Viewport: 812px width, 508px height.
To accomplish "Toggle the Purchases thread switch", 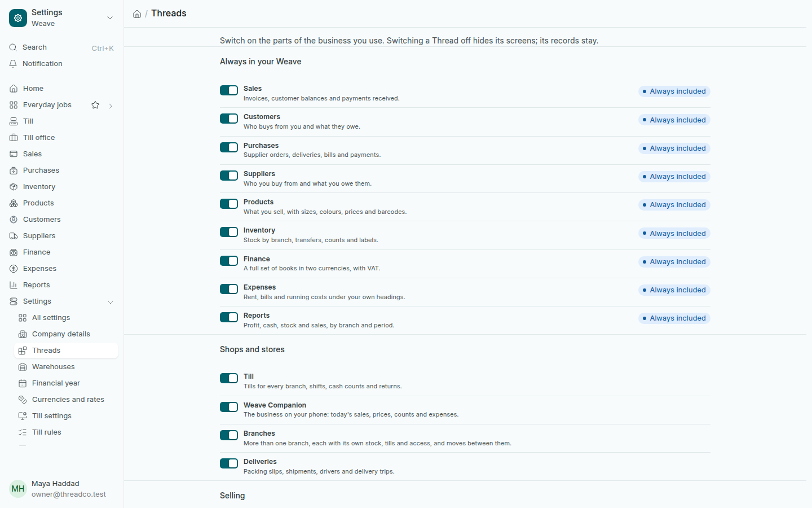I will 229,147.
